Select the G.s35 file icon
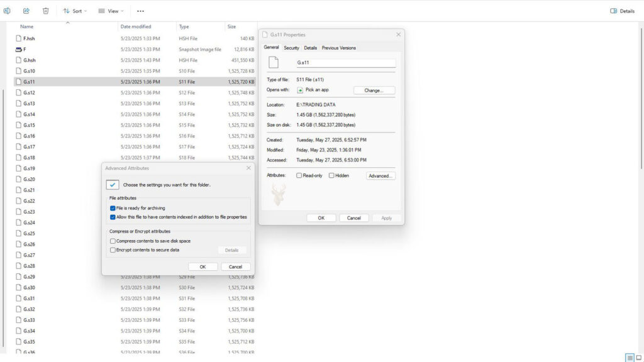Viewport: 644px width, 362px height. (18, 341)
